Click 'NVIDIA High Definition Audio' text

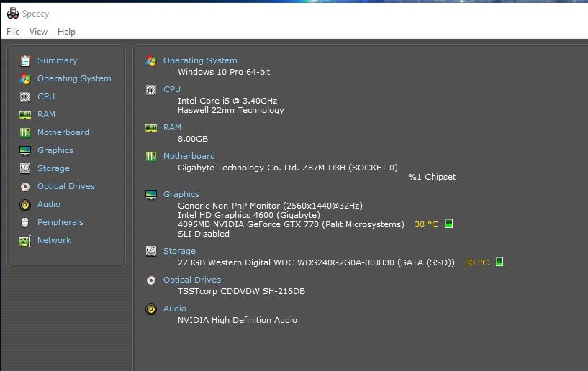(238, 320)
